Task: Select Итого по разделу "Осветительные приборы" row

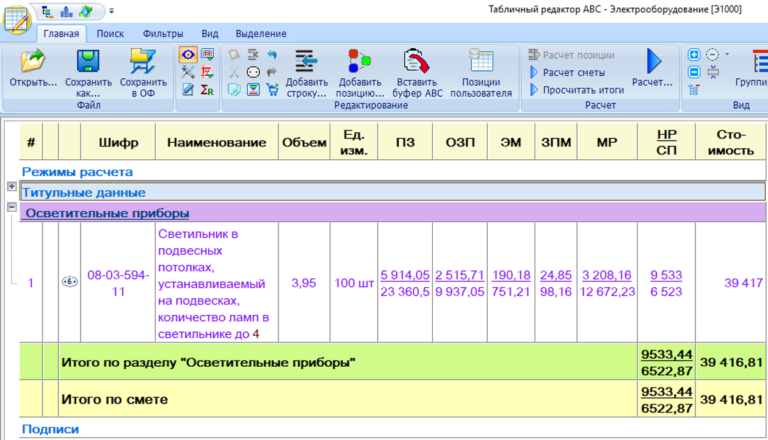Action: [393, 362]
